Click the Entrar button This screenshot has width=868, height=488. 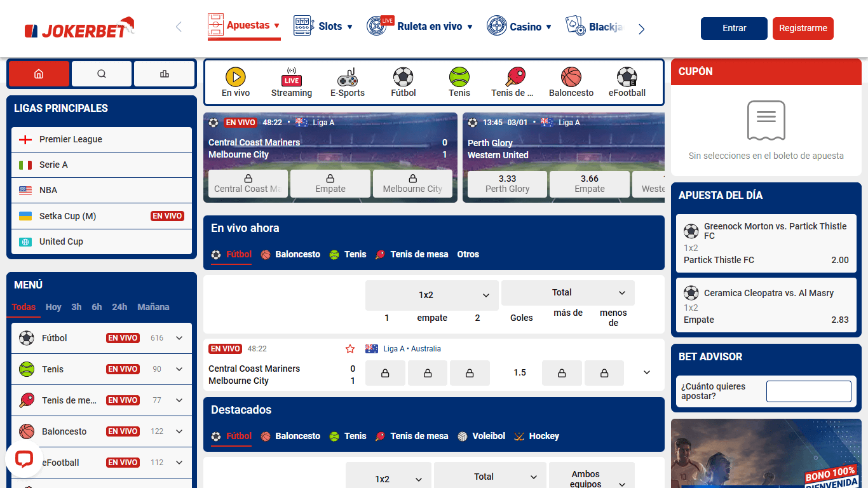tap(734, 28)
